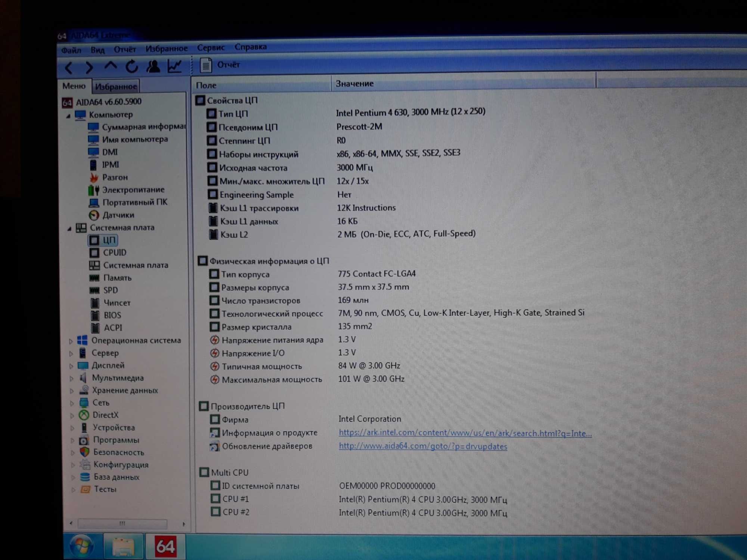747x560 pixels.
Task: Click the Поле column header
Action: pyautogui.click(x=261, y=85)
